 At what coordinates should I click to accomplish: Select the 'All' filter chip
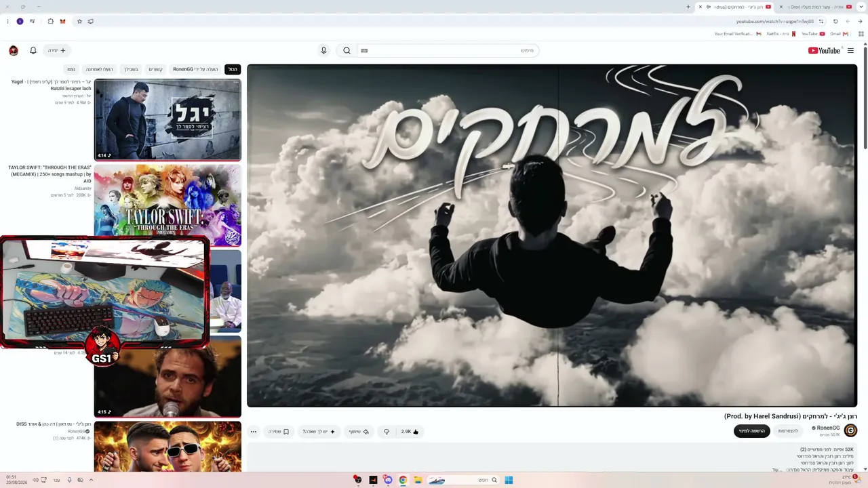233,69
